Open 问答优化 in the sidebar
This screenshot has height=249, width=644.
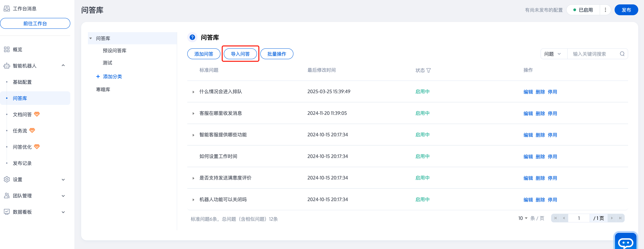[22, 147]
